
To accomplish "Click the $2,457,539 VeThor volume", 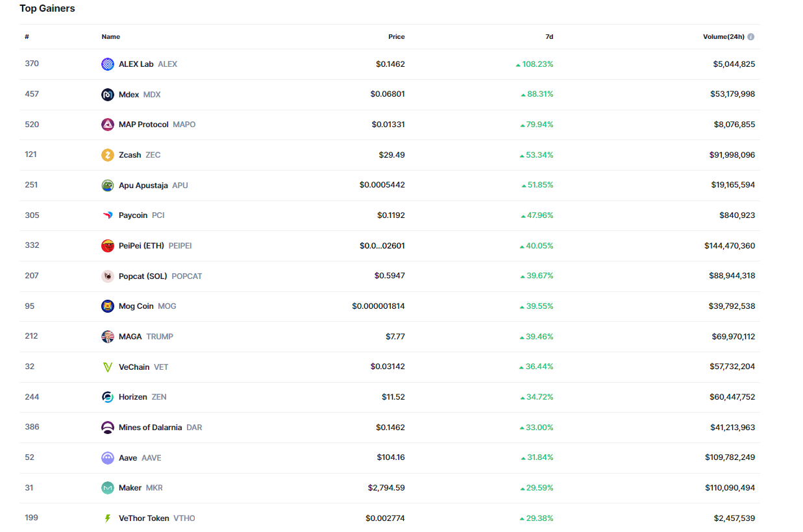I will (x=735, y=518).
